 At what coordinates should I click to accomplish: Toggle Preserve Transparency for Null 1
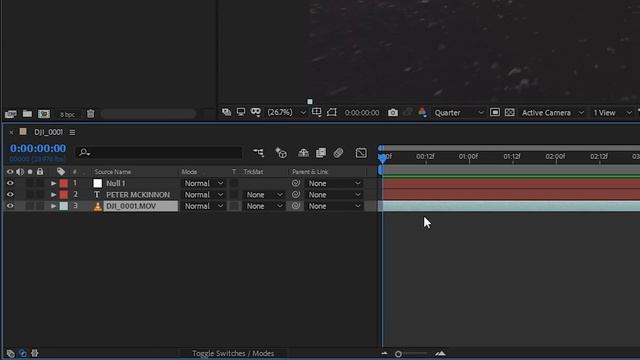(234, 183)
